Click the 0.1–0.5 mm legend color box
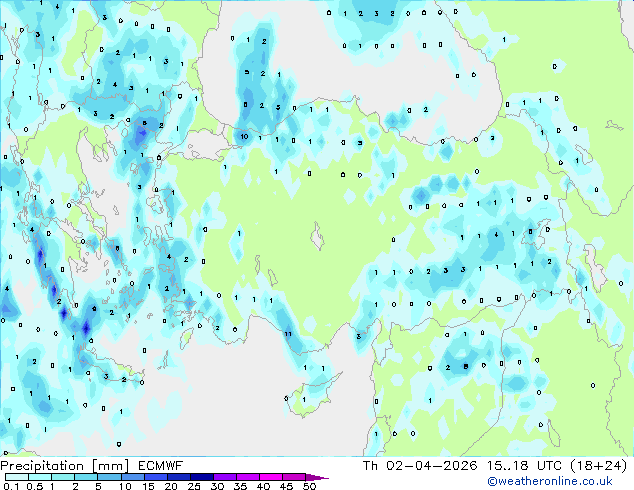Image resolution: width=634 pixels, height=490 pixels. pos(17,477)
